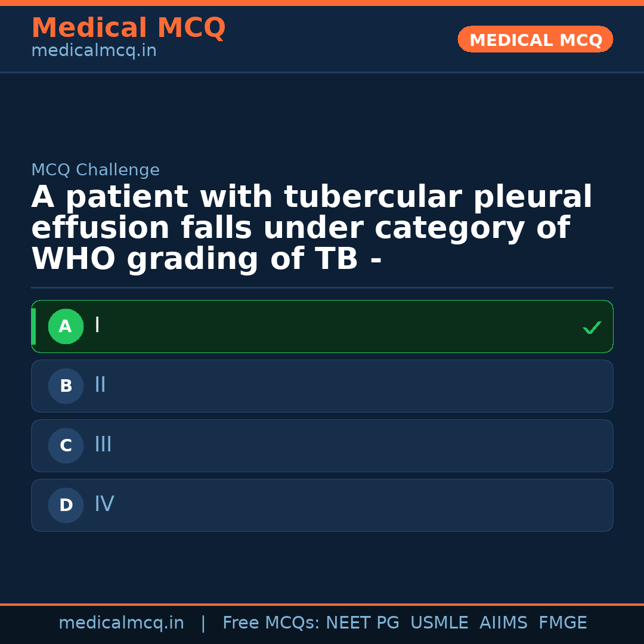Click the AIIMS label in footer
The image size is (644, 644).
504,622
